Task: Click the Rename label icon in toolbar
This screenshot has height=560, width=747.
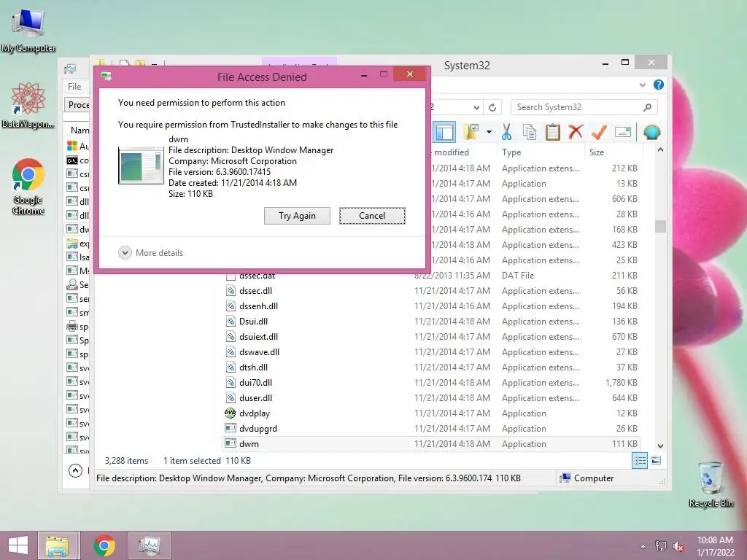Action: [x=623, y=132]
